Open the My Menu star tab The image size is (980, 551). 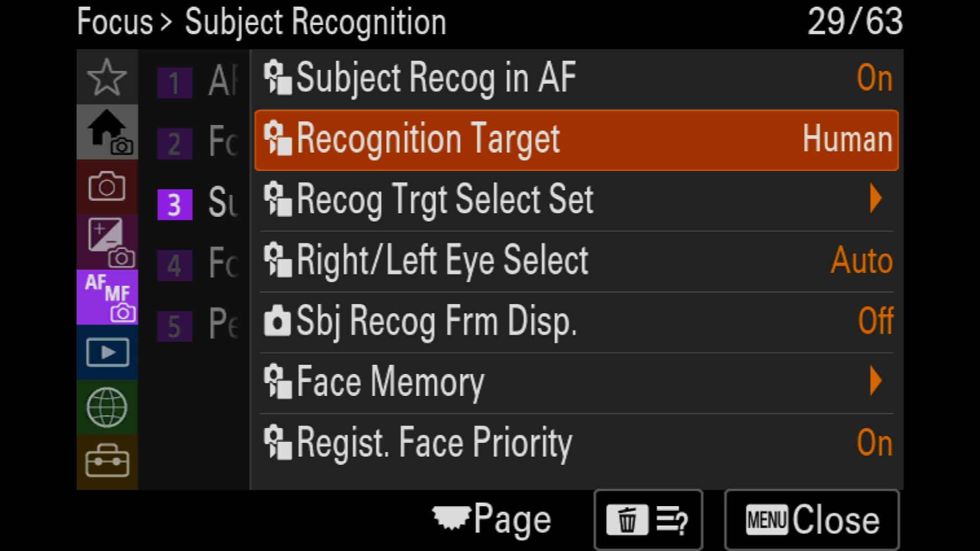[107, 78]
